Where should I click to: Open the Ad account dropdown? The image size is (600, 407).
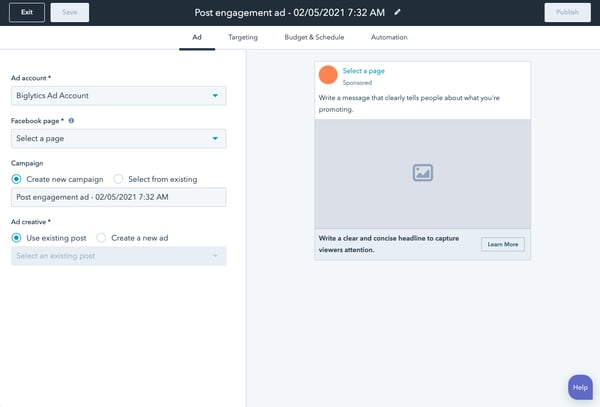click(x=118, y=96)
